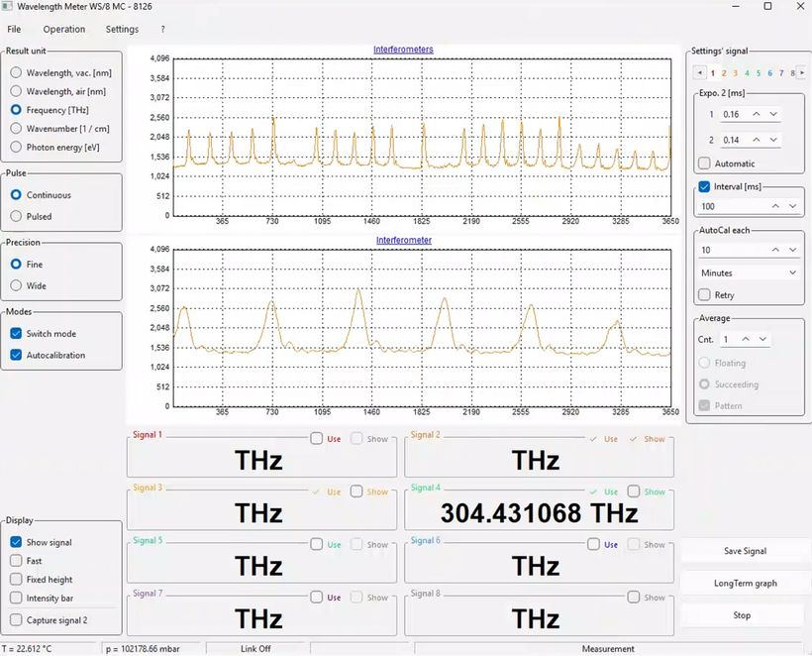Select signal 4 in settings selector

point(747,73)
